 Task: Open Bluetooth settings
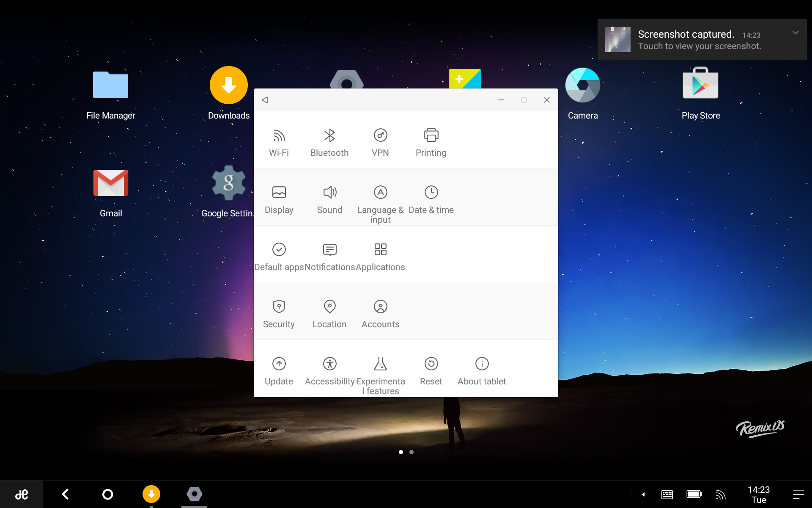(329, 142)
